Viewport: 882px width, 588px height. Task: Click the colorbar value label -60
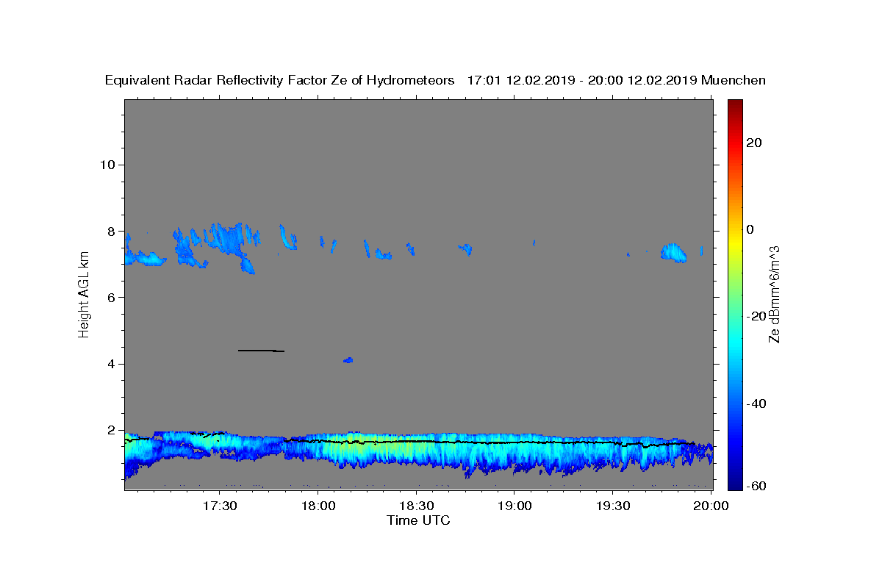(x=757, y=485)
